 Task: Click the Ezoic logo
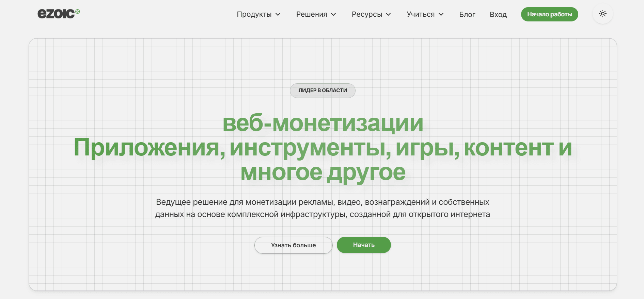[x=56, y=14]
